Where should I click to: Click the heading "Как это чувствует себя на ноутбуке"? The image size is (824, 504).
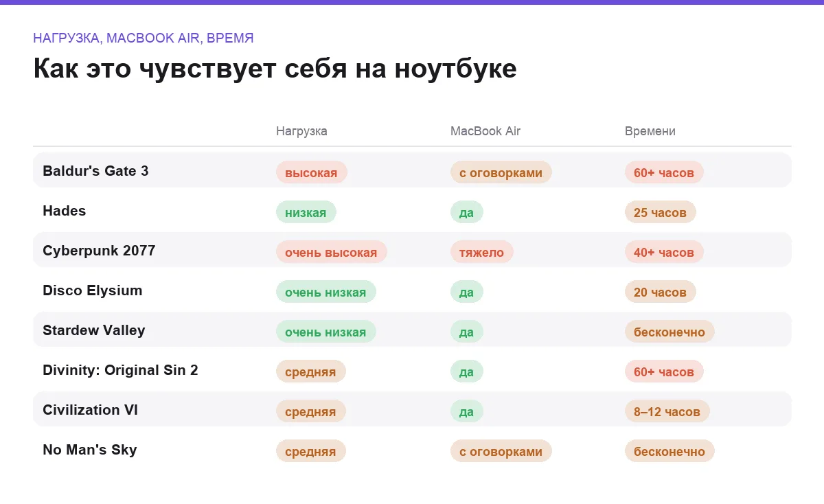(x=275, y=69)
